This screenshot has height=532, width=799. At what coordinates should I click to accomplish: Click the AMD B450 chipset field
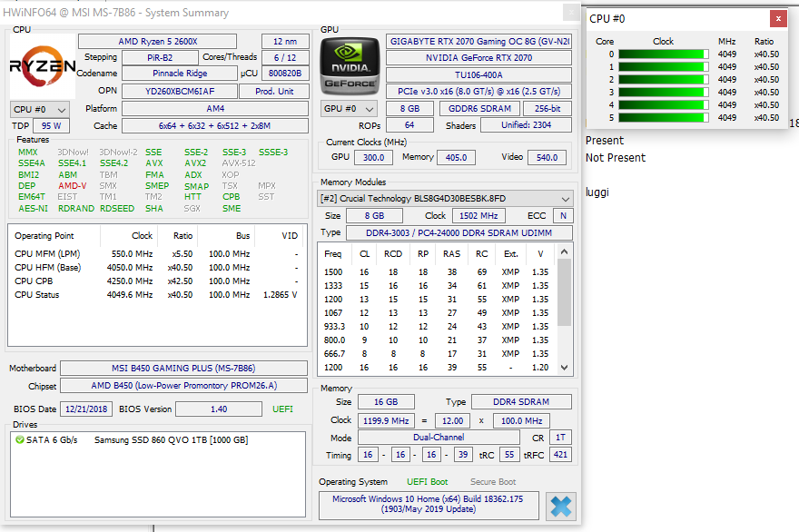click(183, 385)
